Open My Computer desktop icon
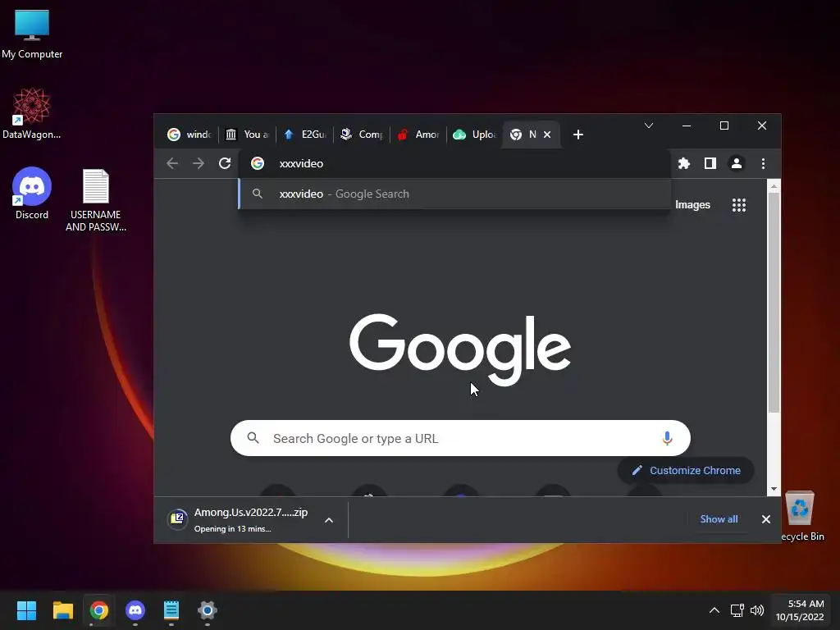840x630 pixels. [32, 34]
